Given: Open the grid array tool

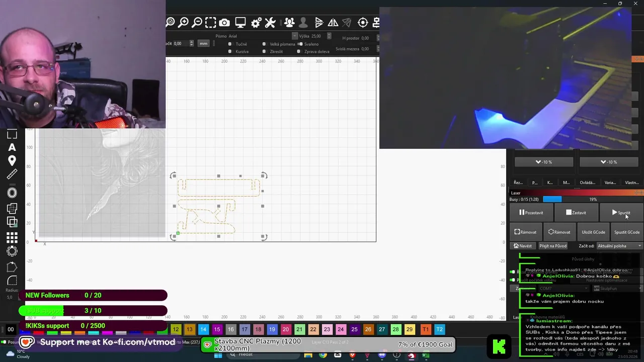Looking at the screenshot, I should (12, 237).
